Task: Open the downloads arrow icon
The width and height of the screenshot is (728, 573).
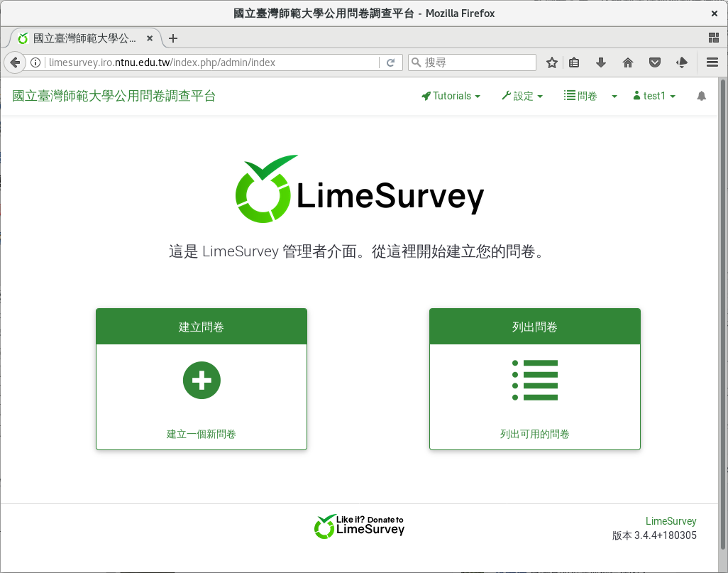Action: coord(601,62)
